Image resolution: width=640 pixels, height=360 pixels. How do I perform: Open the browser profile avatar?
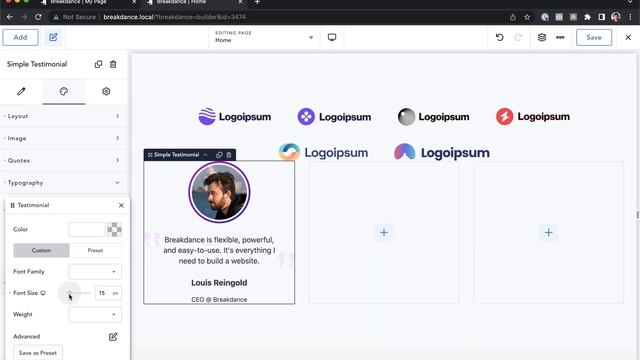tap(616, 17)
